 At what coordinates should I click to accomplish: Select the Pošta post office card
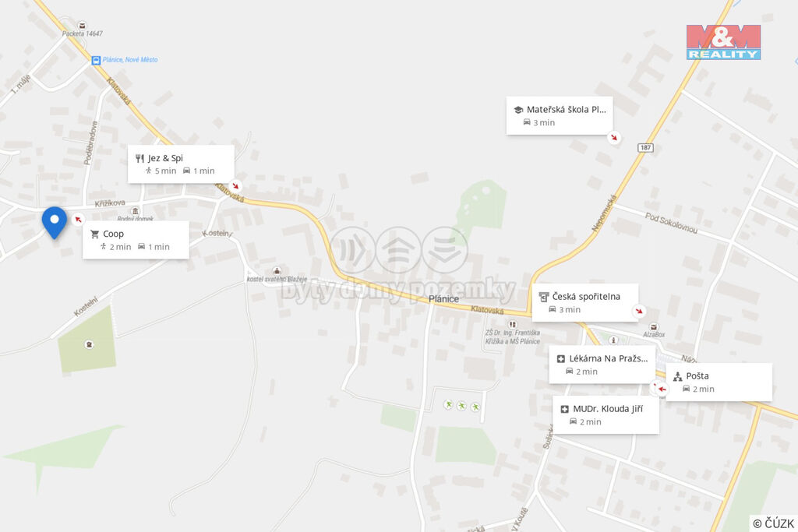click(x=719, y=382)
